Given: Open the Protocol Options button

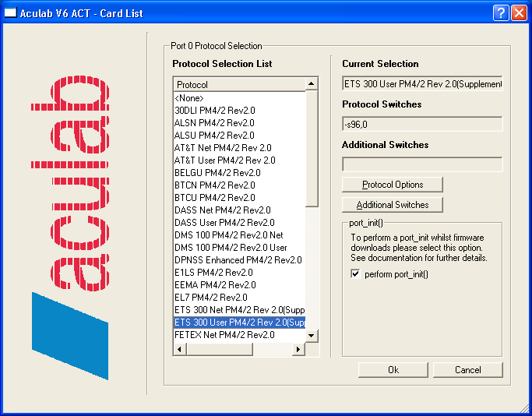Looking at the screenshot, I should click(393, 185).
